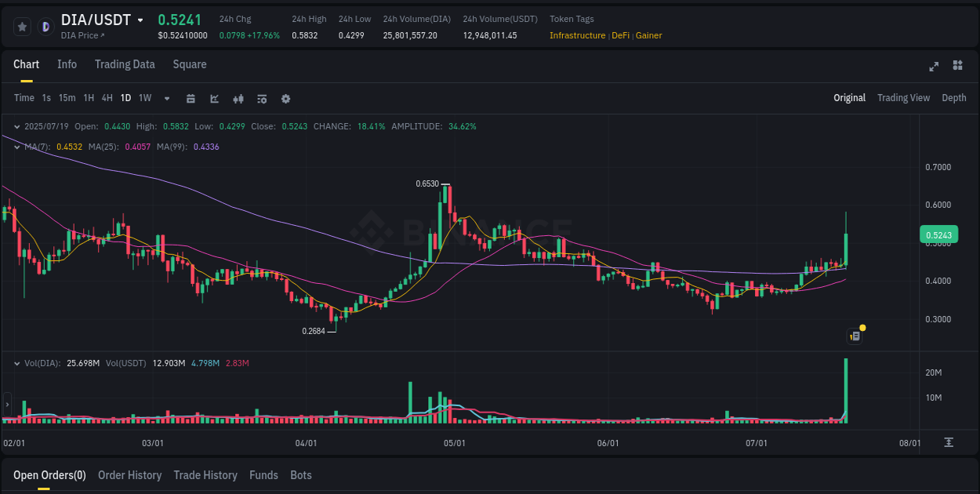The image size is (980, 494).
Task: Switch chart to Depth view
Action: tap(953, 98)
